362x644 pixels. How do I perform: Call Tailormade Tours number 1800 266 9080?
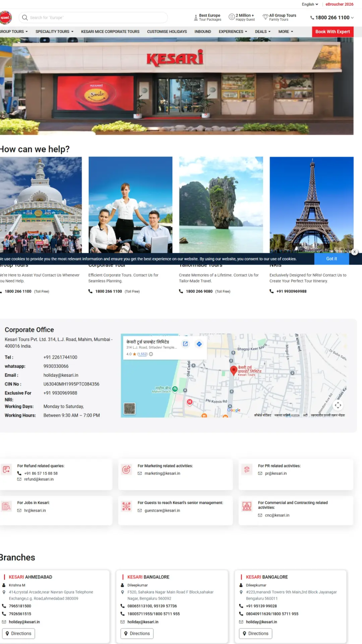199,291
